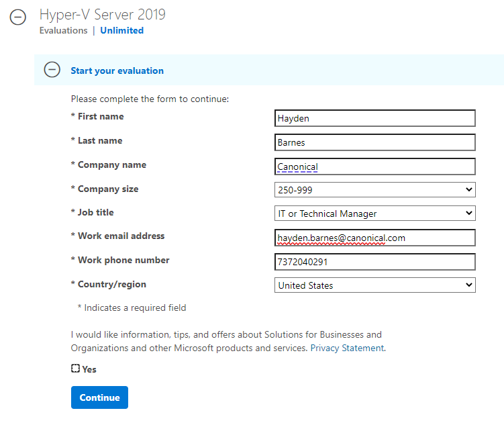504x427 pixels.
Task: Collapse the Start your evaluation circle icon
Action: (x=52, y=69)
